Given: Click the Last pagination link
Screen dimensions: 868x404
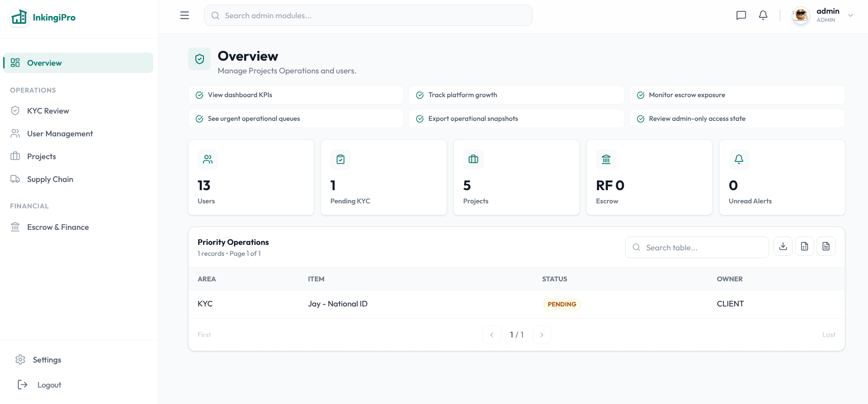Looking at the screenshot, I should (829, 335).
